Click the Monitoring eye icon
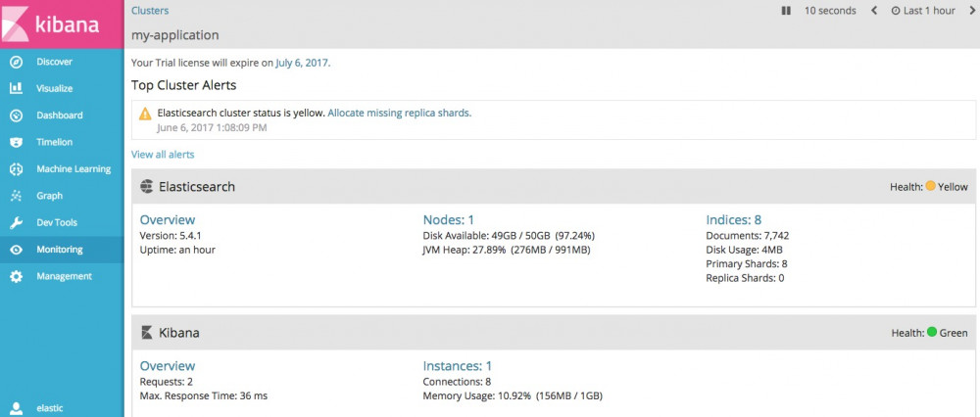Viewport: 980px width, 417px height. (17, 250)
